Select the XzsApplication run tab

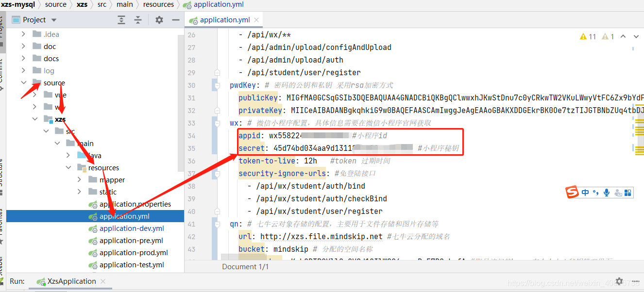71,281
